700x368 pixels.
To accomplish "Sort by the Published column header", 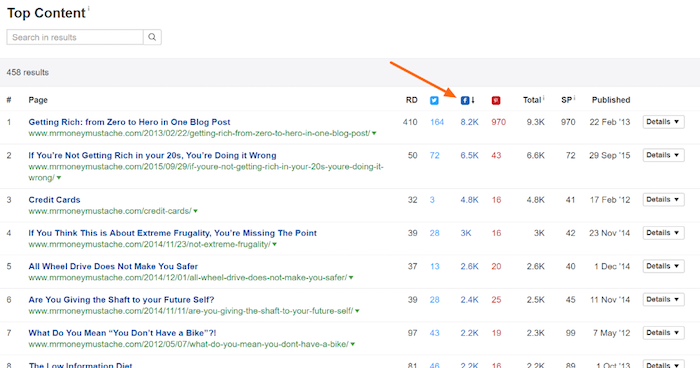I will point(611,100).
